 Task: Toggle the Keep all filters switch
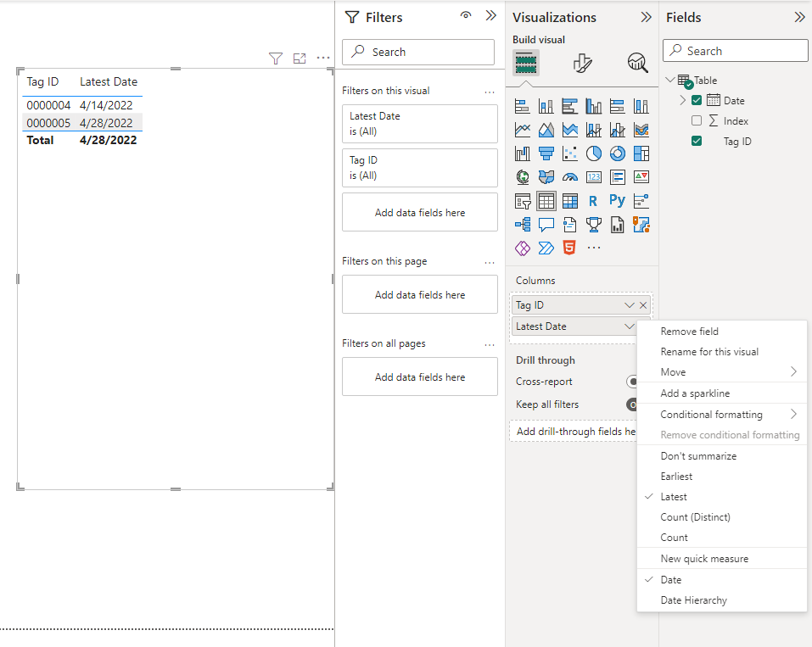(x=631, y=404)
